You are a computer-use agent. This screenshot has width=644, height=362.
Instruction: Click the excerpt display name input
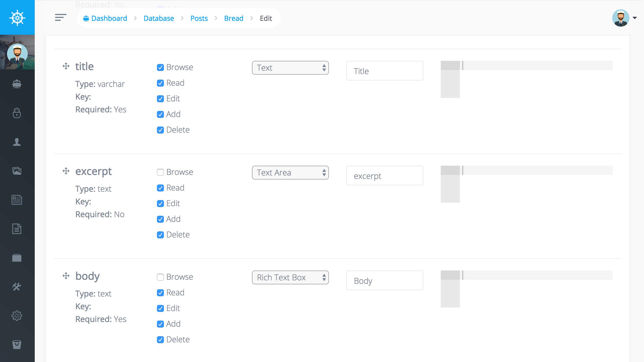pos(385,176)
